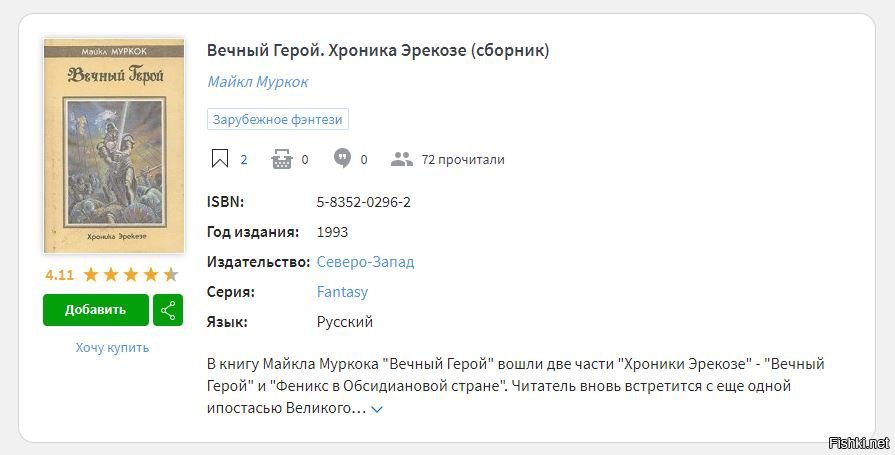Click the book cover thumbnail
The image size is (895, 455).
click(113, 145)
